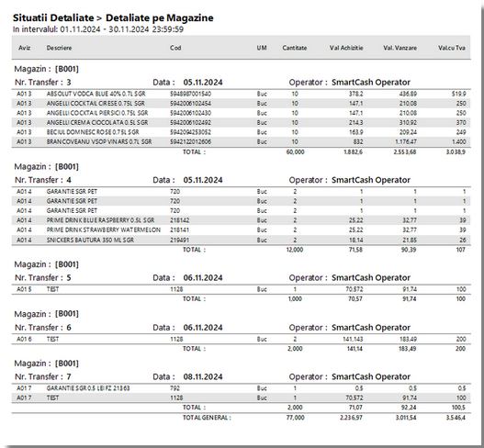Screen dimensions: 484x448
Task: Select the Cod column header
Action: click(x=175, y=48)
